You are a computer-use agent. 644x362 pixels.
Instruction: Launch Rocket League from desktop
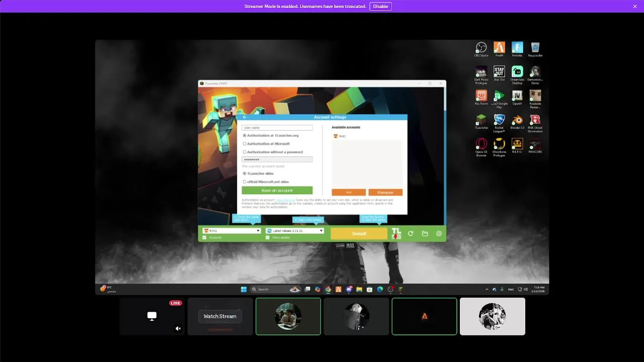coord(499,124)
